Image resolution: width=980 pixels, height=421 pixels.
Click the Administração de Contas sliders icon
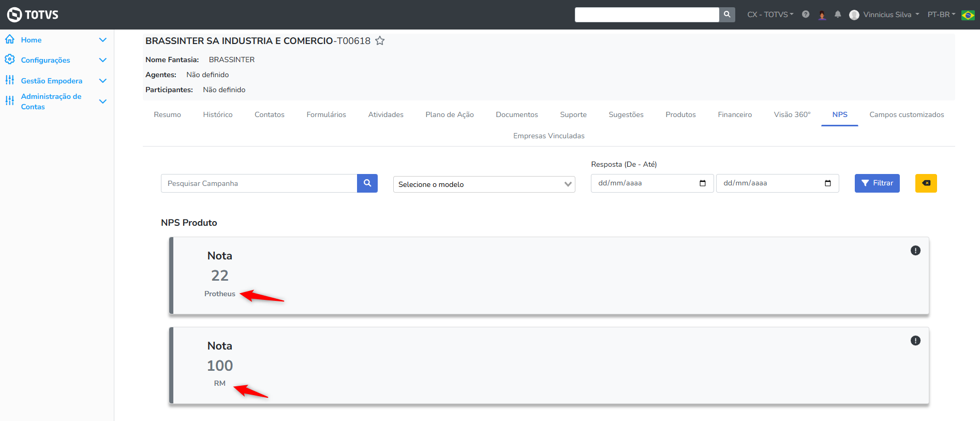click(10, 101)
